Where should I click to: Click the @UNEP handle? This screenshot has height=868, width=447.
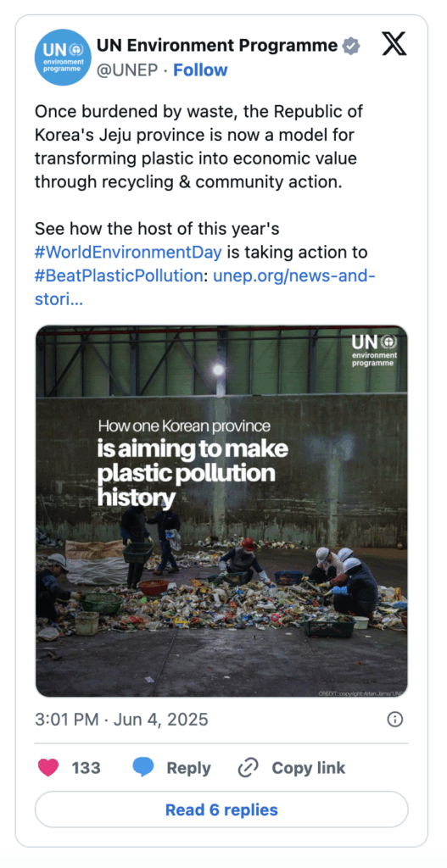point(127,70)
